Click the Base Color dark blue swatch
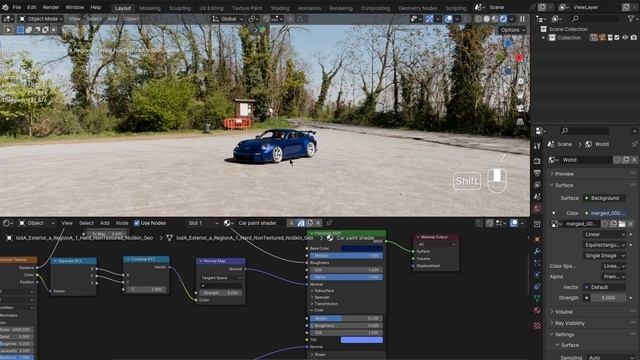The width and height of the screenshot is (640, 360). coord(362,248)
